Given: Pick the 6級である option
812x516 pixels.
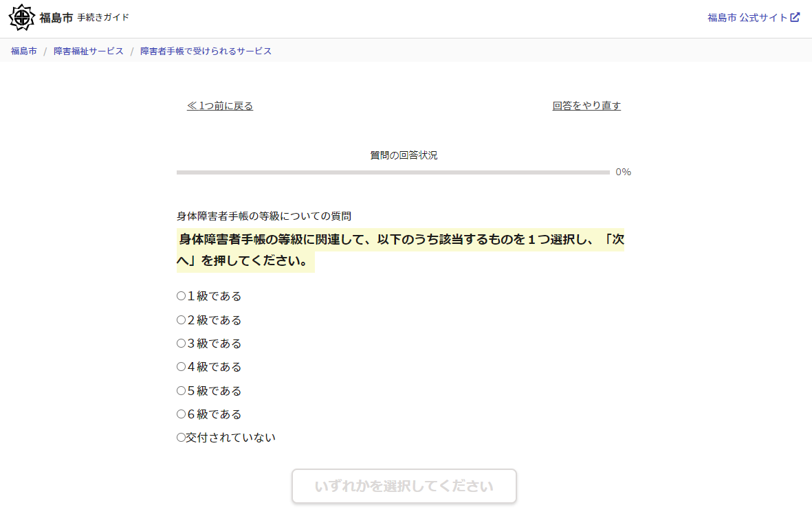Looking at the screenshot, I should [x=181, y=414].
